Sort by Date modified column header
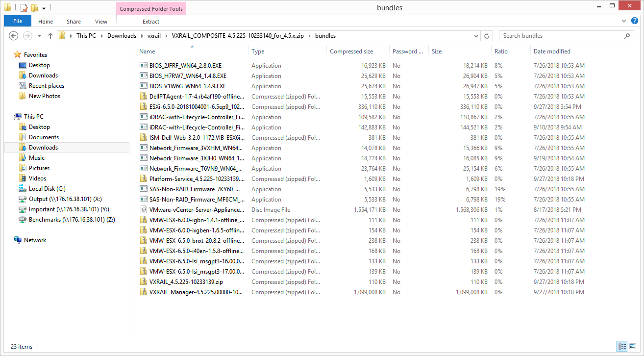Image resolution: width=644 pixels, height=356 pixels. tap(552, 51)
